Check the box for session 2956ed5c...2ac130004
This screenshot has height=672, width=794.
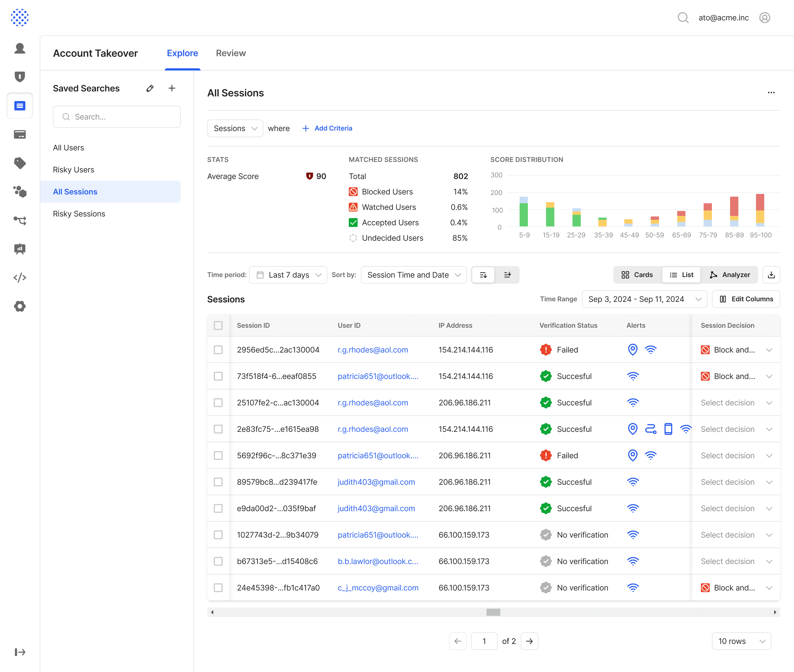click(218, 350)
